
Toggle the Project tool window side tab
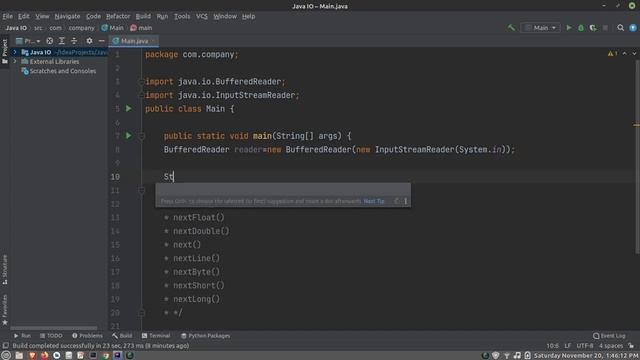click(4, 51)
